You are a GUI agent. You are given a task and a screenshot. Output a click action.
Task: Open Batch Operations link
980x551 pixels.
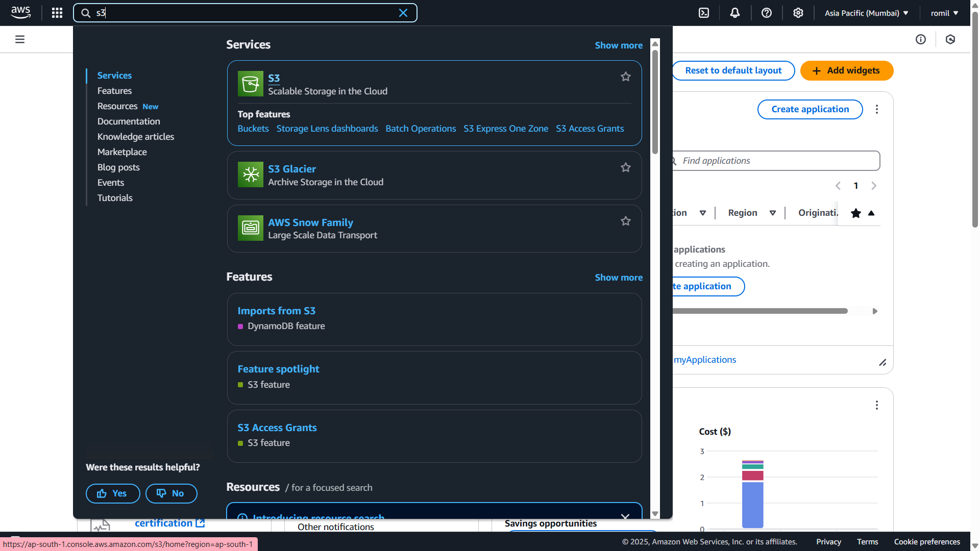(421, 129)
